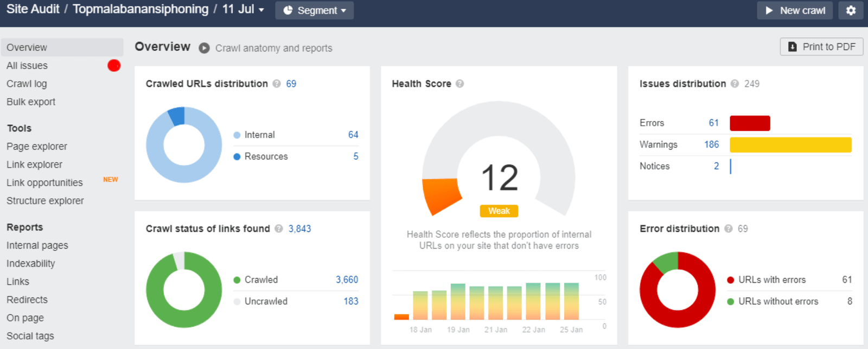Click the grey Uncrawled legend dot
The width and height of the screenshot is (868, 349).
click(237, 302)
